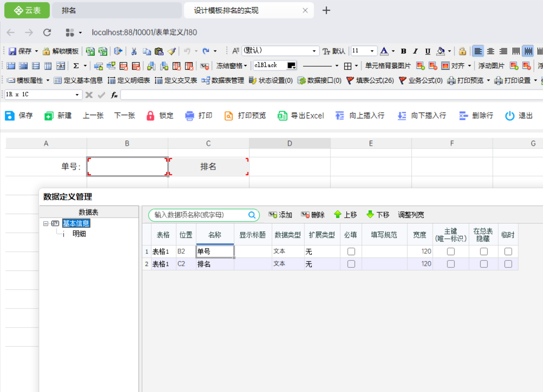
Task: Click the 向上插入行 insert row above button
Action: point(360,116)
